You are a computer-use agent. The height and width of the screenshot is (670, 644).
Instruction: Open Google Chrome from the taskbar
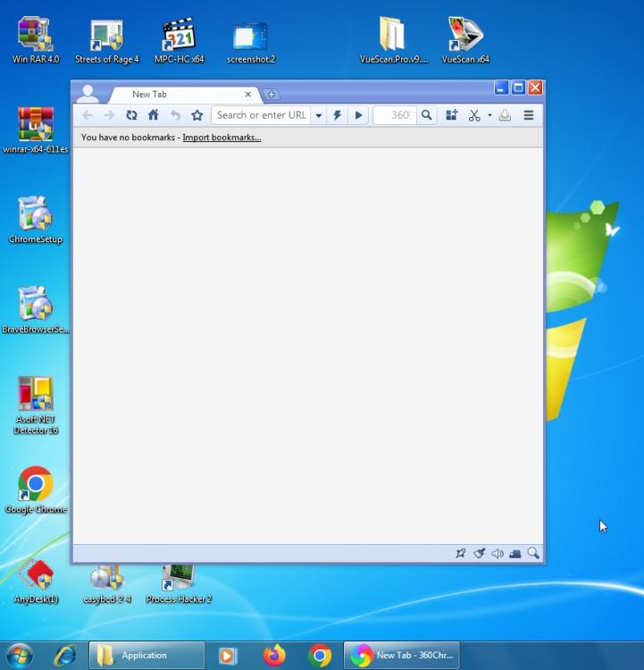coord(320,656)
